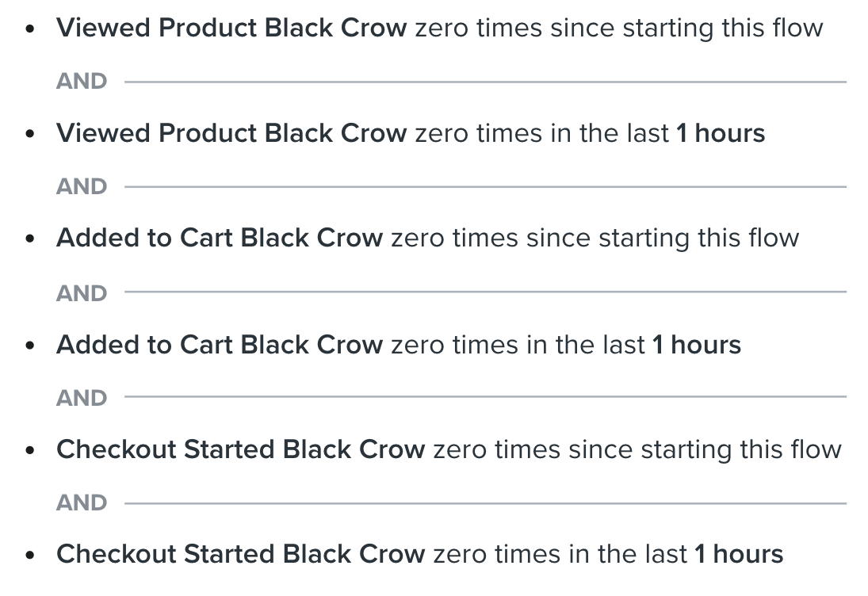Viewport: 868px width, 596px height.
Task: Click AND label between Viewed Product and Added to Cart
Action: click(x=82, y=186)
